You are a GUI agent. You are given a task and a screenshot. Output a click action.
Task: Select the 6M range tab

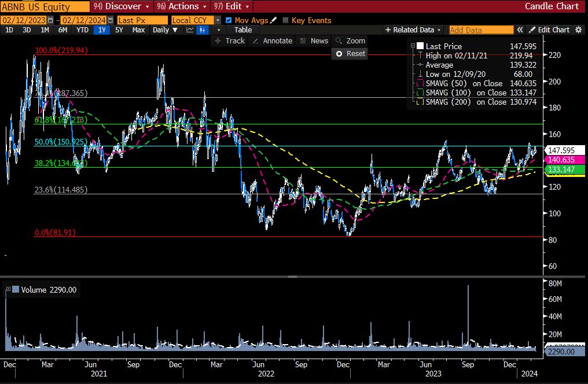(63, 30)
